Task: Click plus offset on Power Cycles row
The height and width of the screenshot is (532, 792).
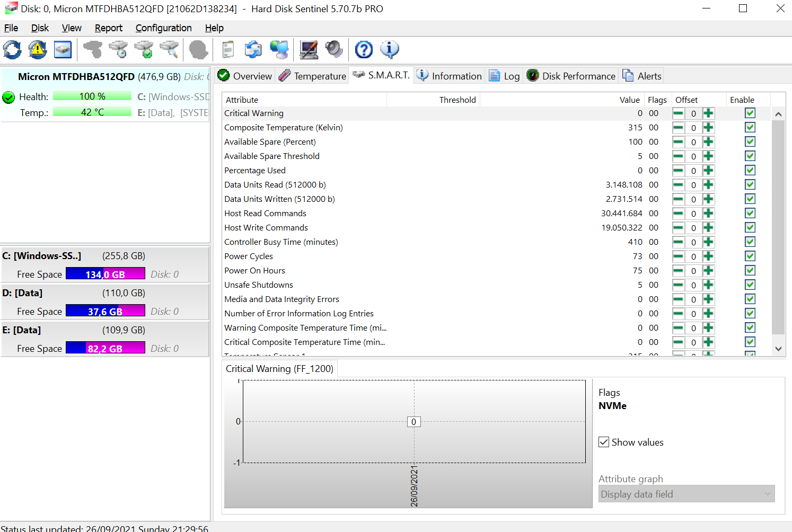Action: point(709,256)
